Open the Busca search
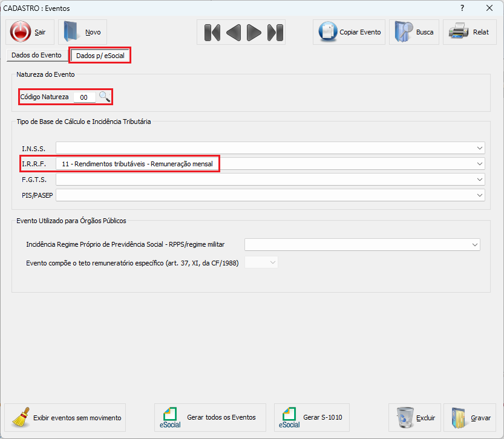This screenshot has height=439, width=504. click(x=414, y=32)
